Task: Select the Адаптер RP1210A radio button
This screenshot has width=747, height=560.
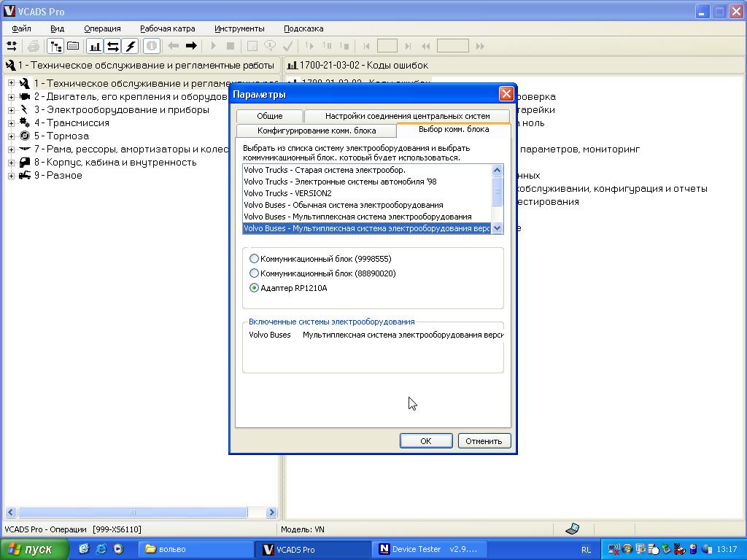Action: [254, 287]
